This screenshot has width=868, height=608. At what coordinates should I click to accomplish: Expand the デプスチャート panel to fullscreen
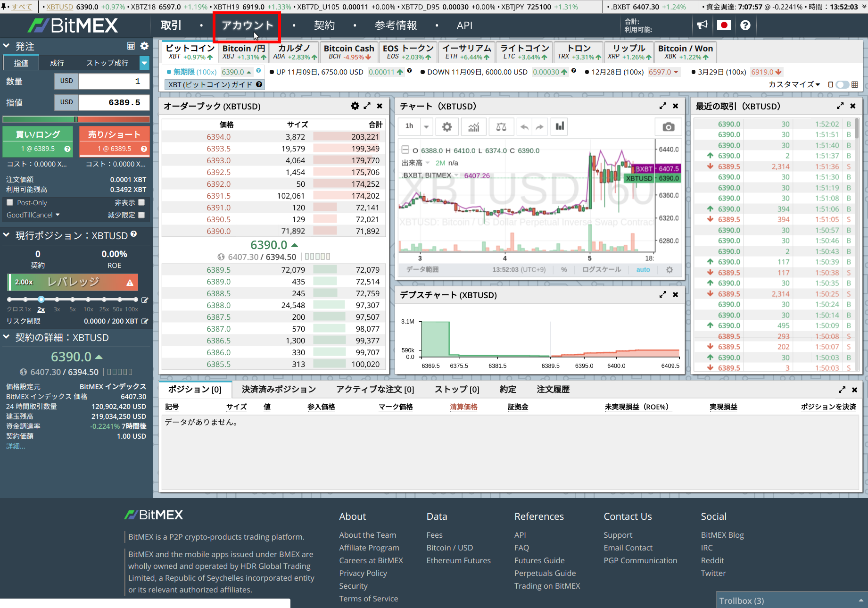[x=663, y=295]
